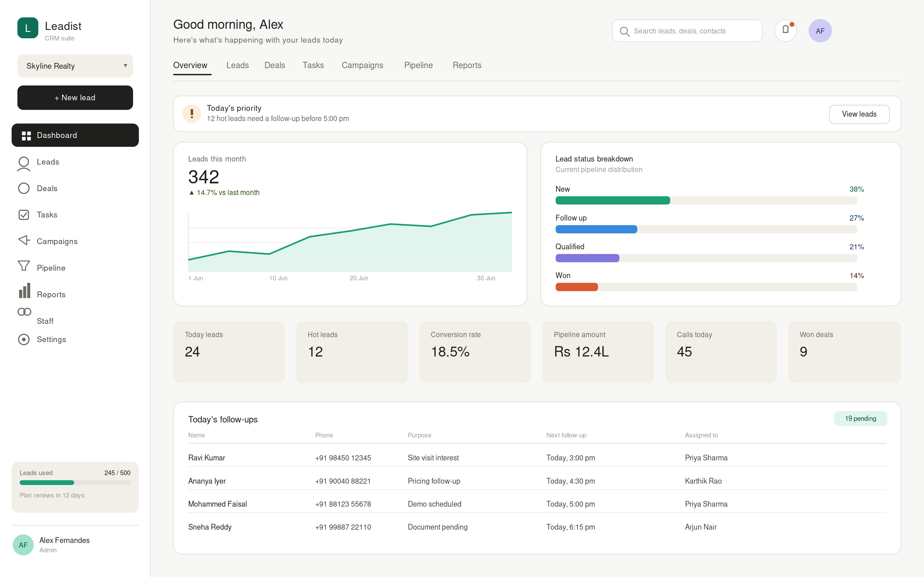Screen dimensions: 924x577
Task: Switch to the Leads tab
Action: (238, 65)
